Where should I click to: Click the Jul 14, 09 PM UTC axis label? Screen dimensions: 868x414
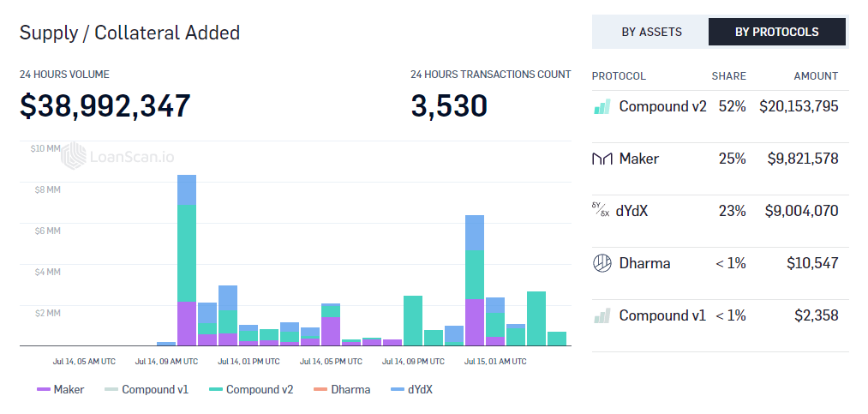tap(413, 362)
